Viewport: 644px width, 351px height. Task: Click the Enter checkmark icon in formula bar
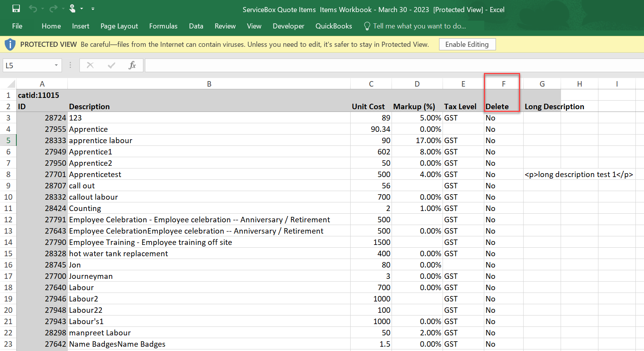111,65
